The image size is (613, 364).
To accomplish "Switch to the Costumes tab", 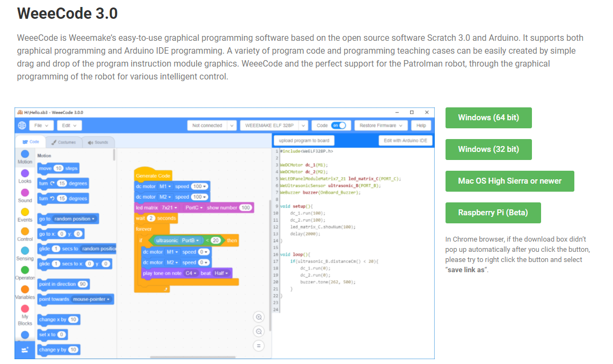I will [64, 142].
